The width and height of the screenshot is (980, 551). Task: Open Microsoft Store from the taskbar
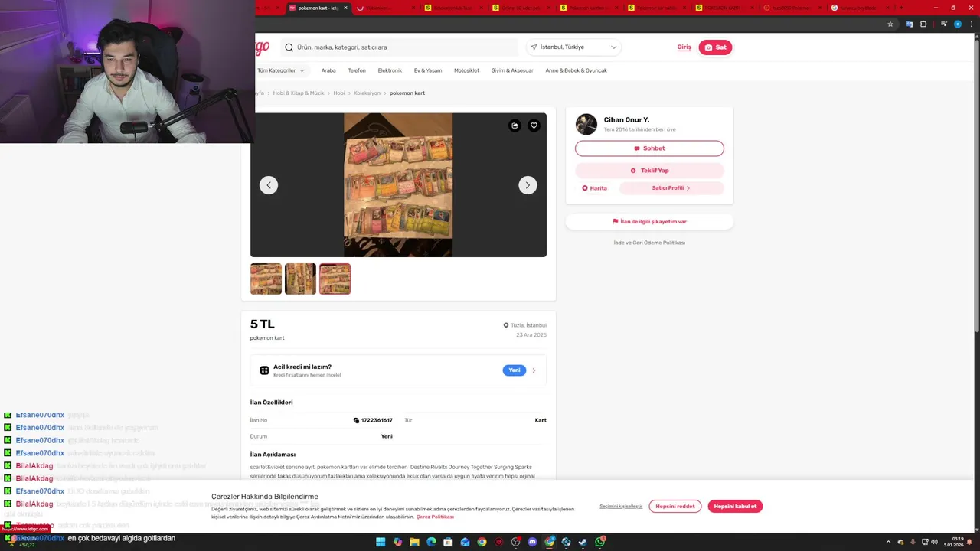tap(448, 542)
